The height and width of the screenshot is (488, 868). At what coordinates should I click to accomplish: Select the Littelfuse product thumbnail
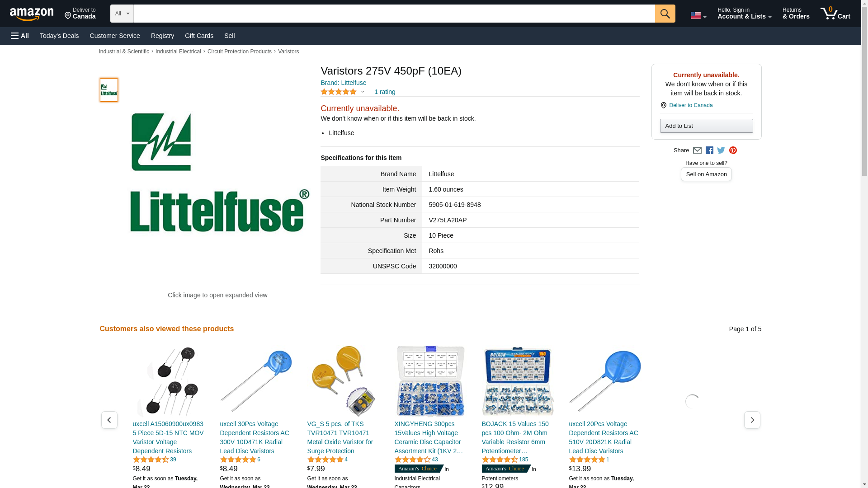(109, 90)
